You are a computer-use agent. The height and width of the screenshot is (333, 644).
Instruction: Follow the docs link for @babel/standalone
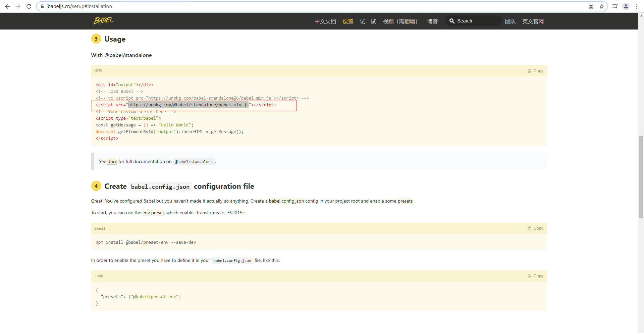coord(112,161)
